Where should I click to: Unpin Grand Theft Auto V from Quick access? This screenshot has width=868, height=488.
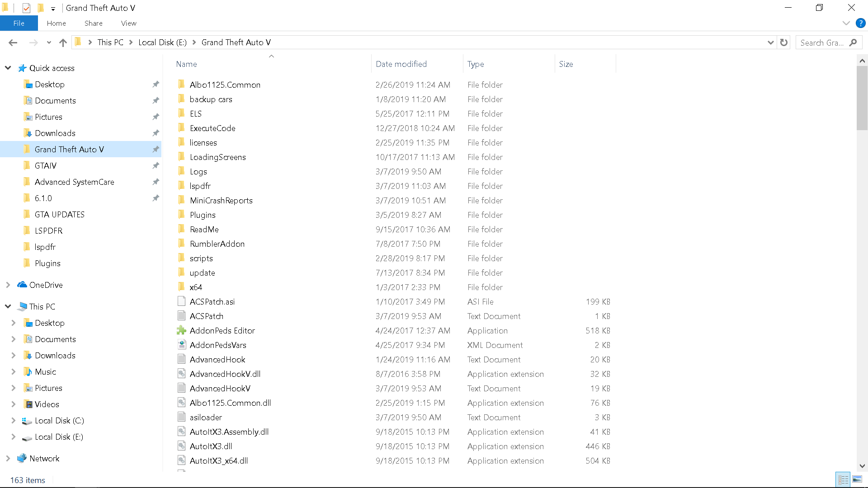pos(156,150)
